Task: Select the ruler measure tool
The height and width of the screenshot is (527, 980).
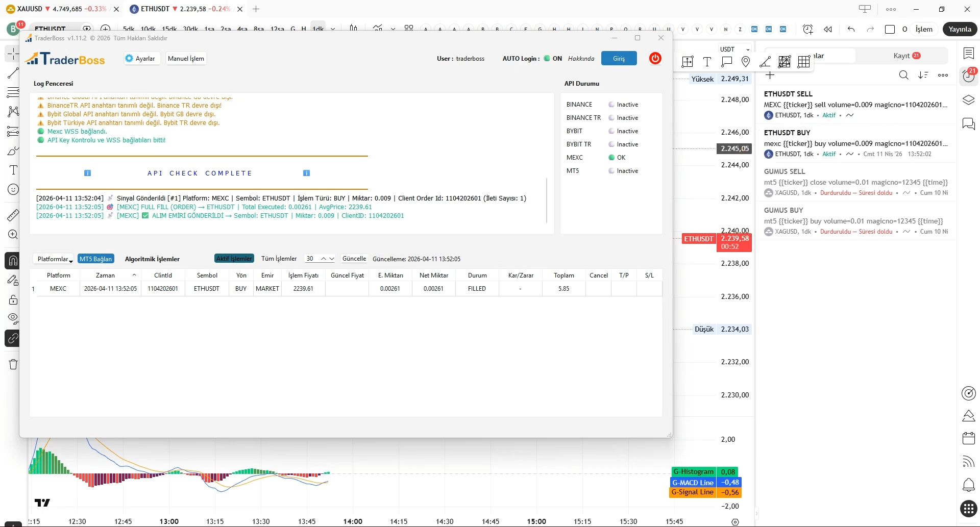Action: 13,215
